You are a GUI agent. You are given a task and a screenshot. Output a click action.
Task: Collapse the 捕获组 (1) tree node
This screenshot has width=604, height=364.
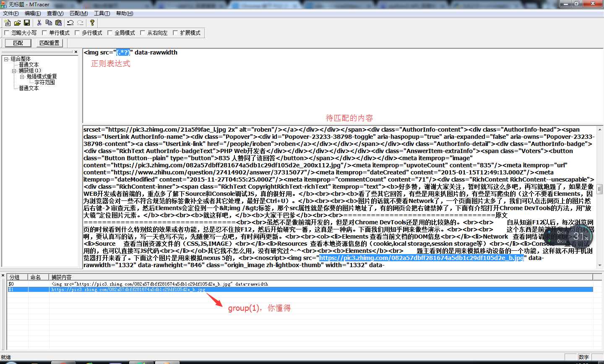coord(14,71)
